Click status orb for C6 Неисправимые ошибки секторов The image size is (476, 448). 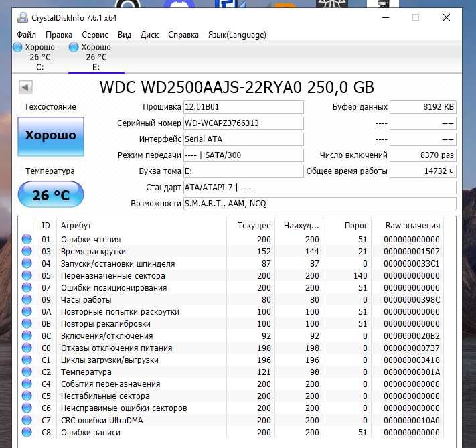point(27,408)
